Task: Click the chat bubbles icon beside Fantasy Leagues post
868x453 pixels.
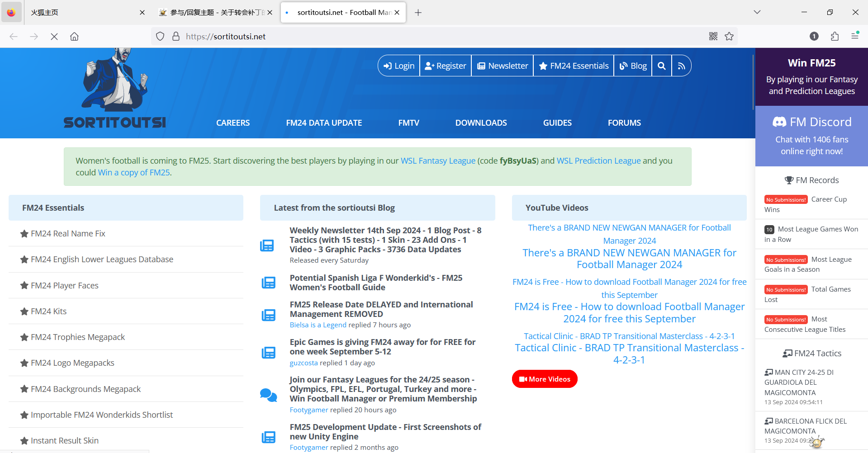Action: (268, 395)
